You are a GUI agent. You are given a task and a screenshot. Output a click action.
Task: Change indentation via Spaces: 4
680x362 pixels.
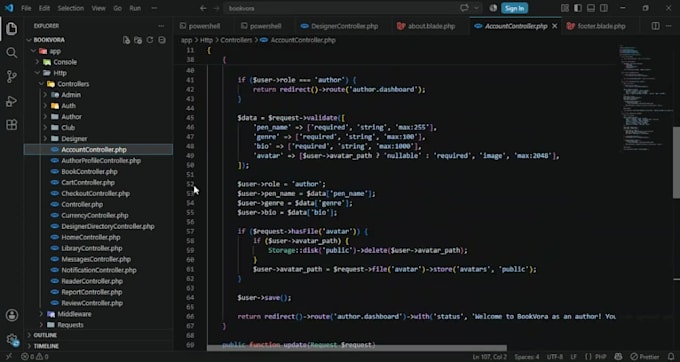point(526,357)
